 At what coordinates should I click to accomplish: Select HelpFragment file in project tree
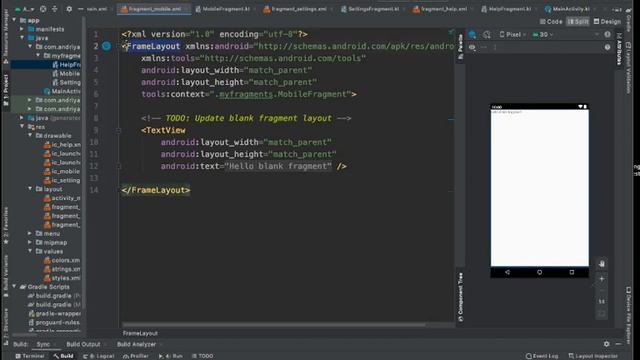tap(66, 64)
